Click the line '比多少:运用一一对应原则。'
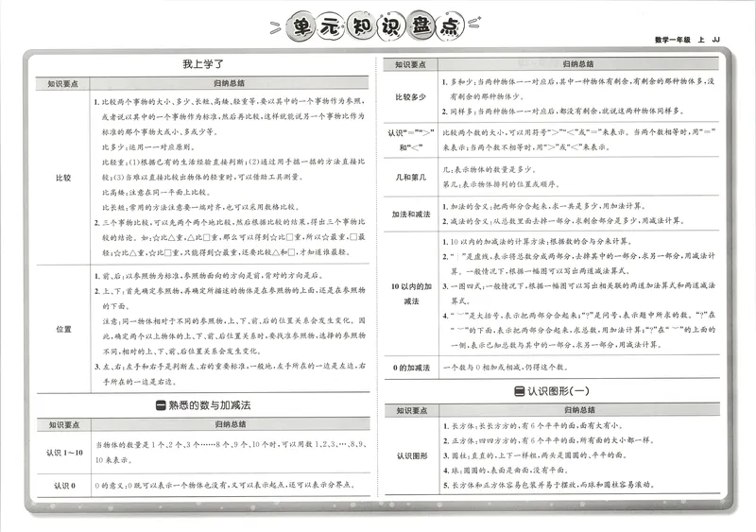Screen dimensions: 756x532 (149, 147)
